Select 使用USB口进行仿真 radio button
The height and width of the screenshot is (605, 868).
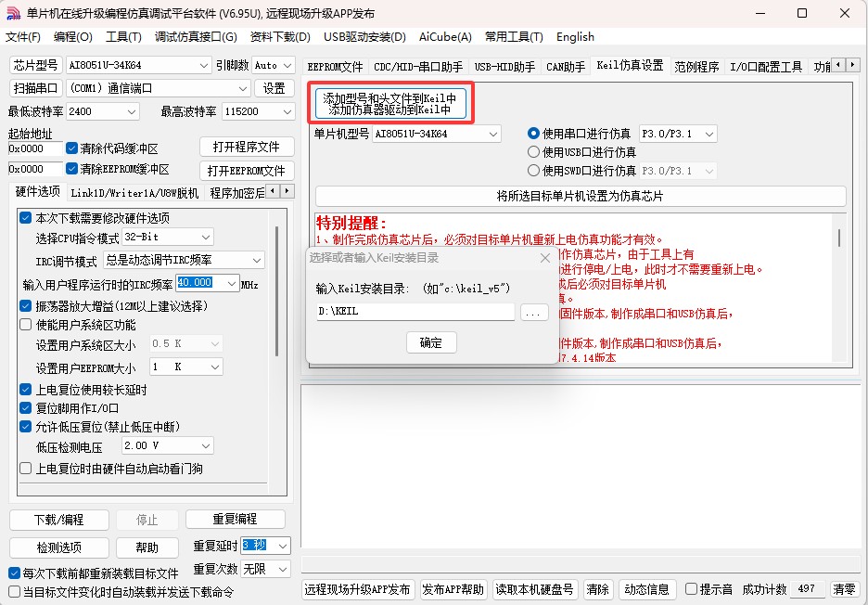533,152
